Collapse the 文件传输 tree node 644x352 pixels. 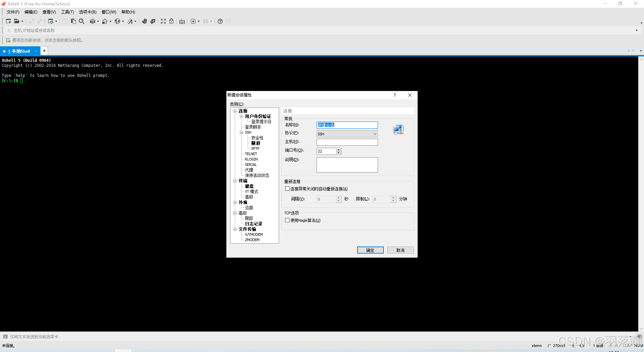point(235,229)
